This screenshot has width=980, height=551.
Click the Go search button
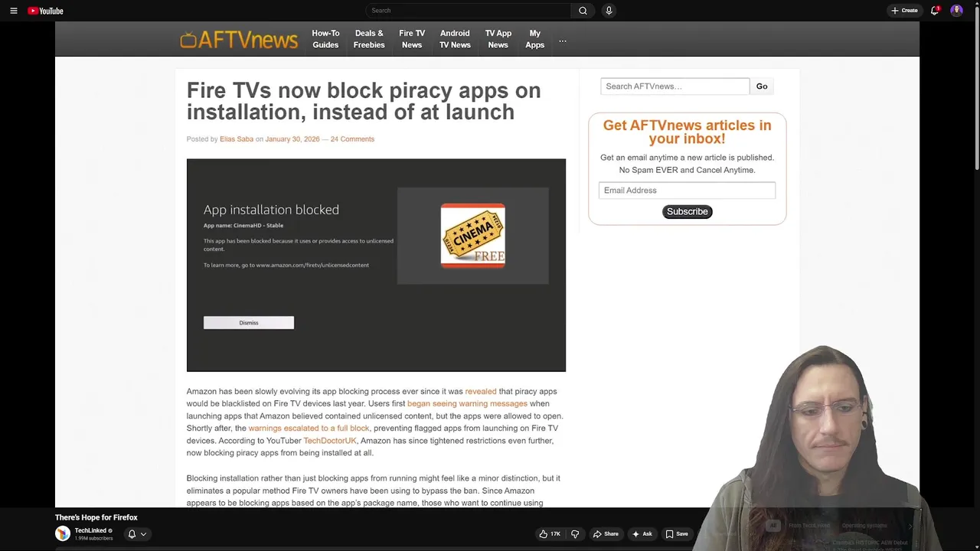pyautogui.click(x=762, y=86)
